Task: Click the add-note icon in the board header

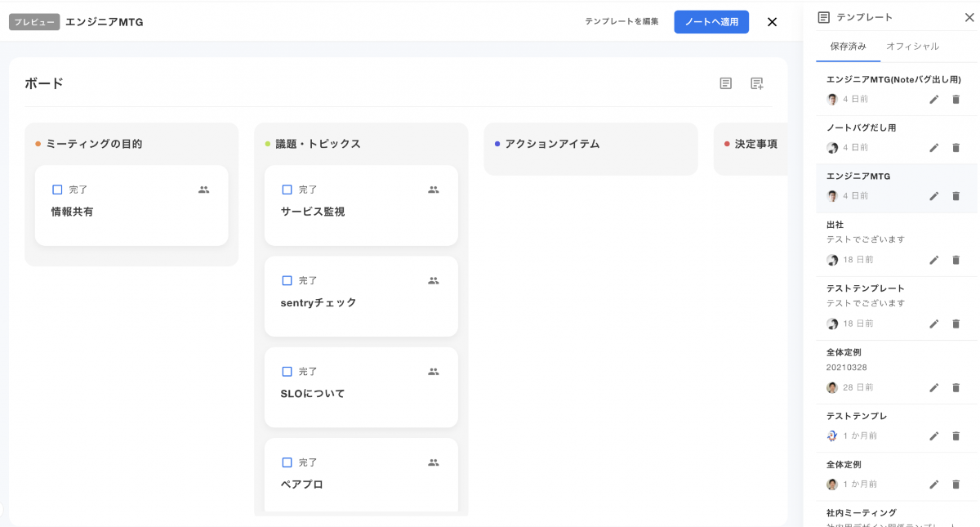Action: pos(757,83)
